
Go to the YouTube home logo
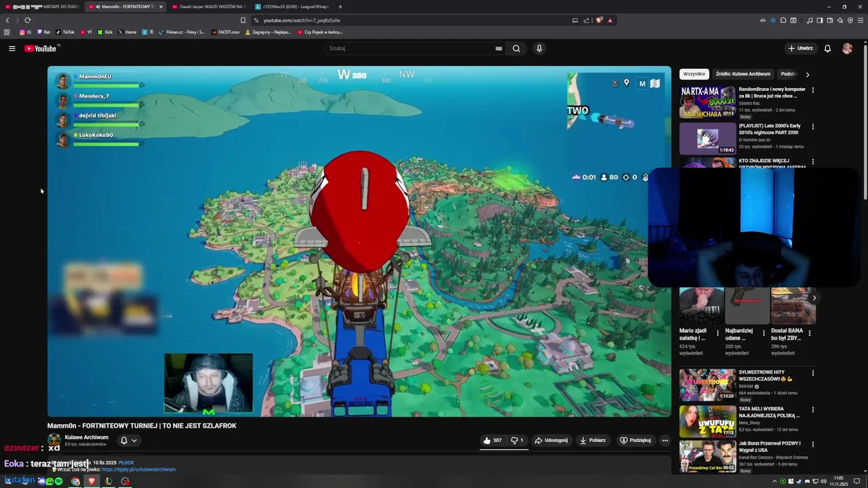coord(41,48)
